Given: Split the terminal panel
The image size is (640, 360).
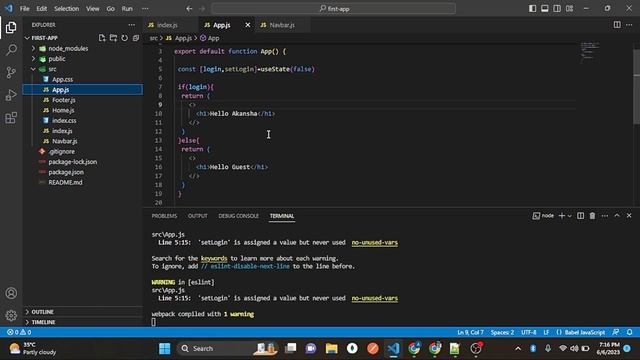Looking at the screenshot, I should point(580,216).
